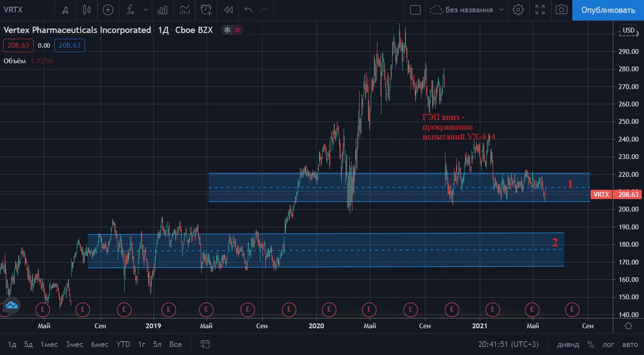
Task: Open the fx indicators dialog
Action: [x=130, y=9]
